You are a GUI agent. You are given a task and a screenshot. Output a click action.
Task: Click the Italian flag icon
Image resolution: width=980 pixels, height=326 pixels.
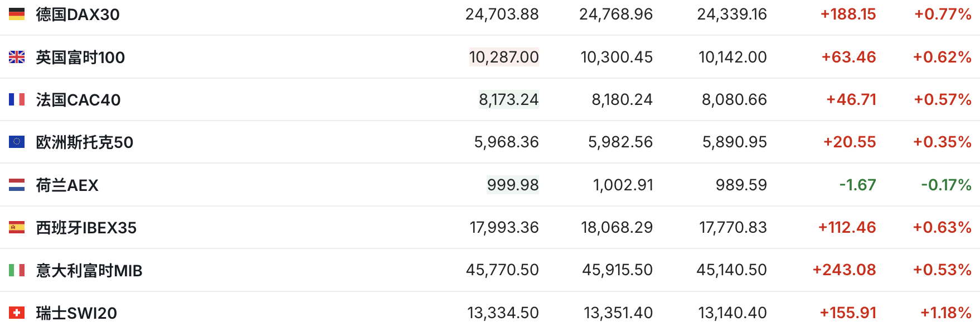[x=17, y=270]
